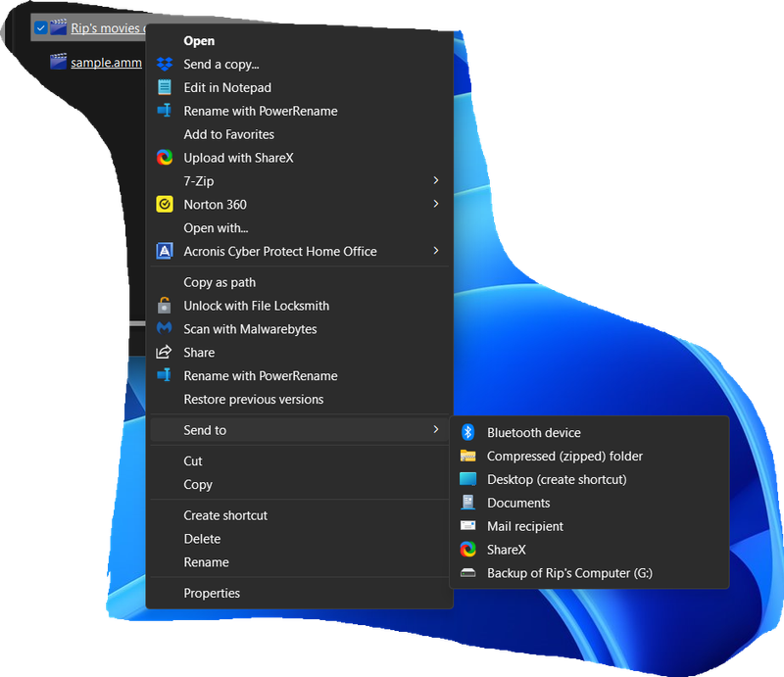Click the Mail recipient envelope icon
784x677 pixels.
click(x=468, y=526)
